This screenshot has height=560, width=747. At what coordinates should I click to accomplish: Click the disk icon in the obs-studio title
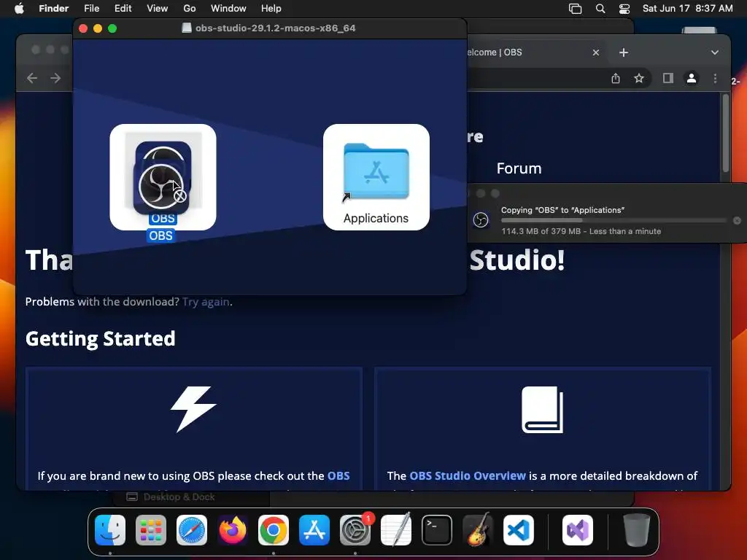(187, 28)
